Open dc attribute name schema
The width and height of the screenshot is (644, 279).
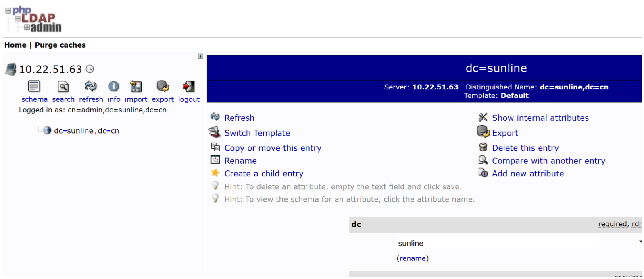click(x=356, y=225)
